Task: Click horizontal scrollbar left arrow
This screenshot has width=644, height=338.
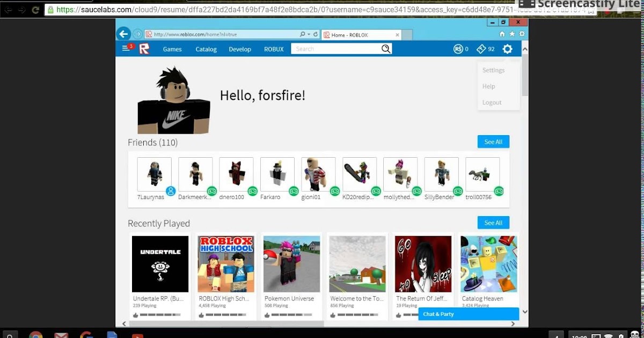Action: [x=125, y=324]
